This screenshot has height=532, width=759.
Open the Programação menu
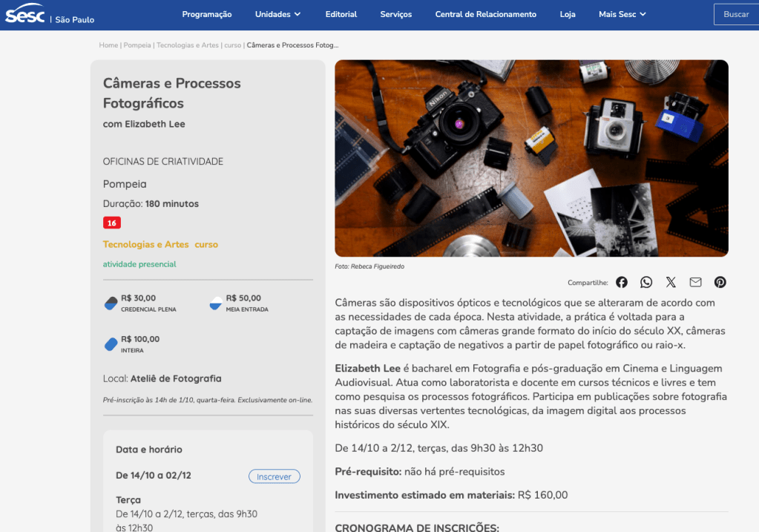pos(207,14)
